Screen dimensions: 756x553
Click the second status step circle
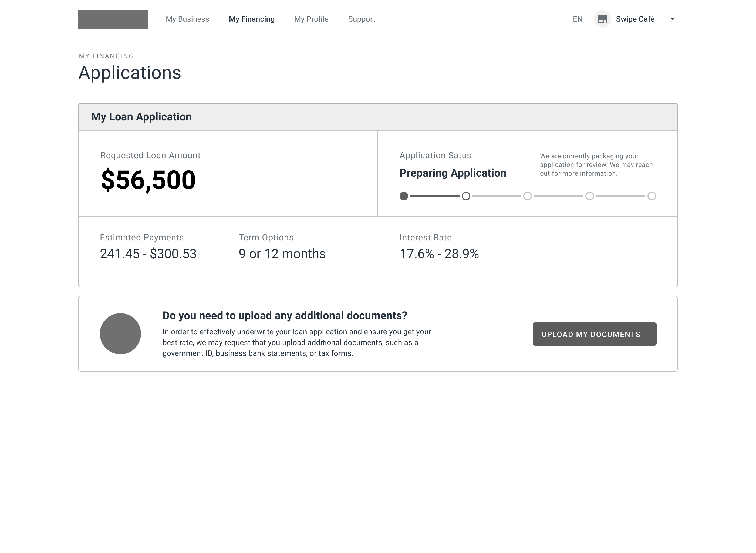[x=465, y=196]
